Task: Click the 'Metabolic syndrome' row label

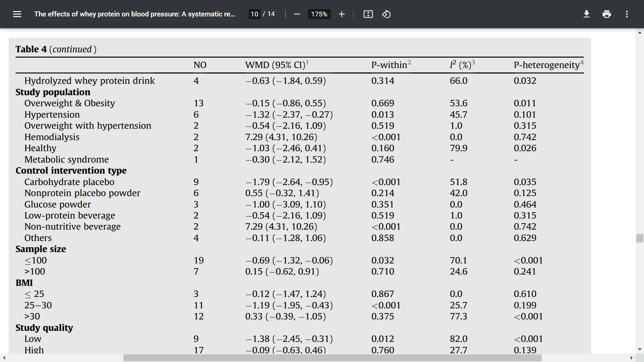Action: coord(66,160)
